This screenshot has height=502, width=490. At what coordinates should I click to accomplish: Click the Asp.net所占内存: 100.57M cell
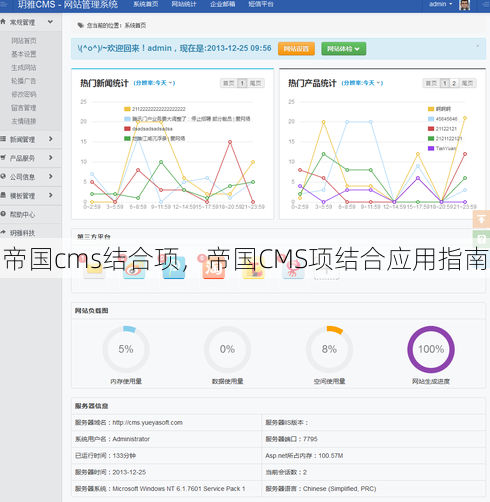pyautogui.click(x=373, y=456)
